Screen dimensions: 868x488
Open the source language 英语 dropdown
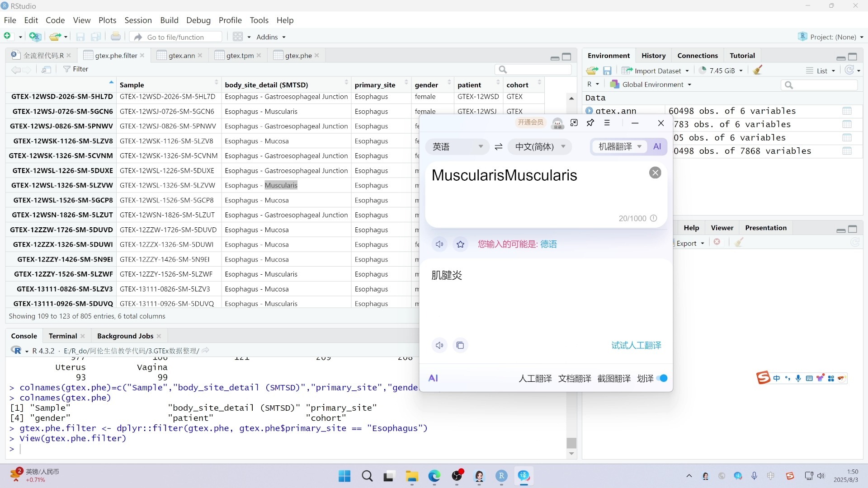pyautogui.click(x=458, y=147)
